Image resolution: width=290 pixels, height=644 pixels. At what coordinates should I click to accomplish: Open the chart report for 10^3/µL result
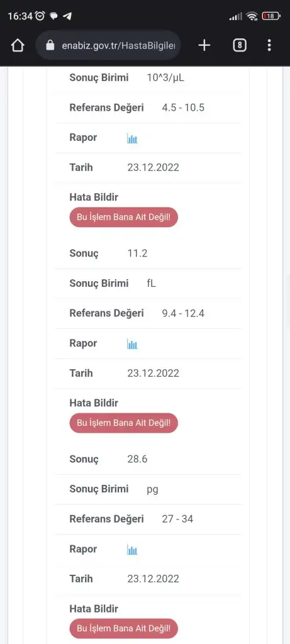132,138
